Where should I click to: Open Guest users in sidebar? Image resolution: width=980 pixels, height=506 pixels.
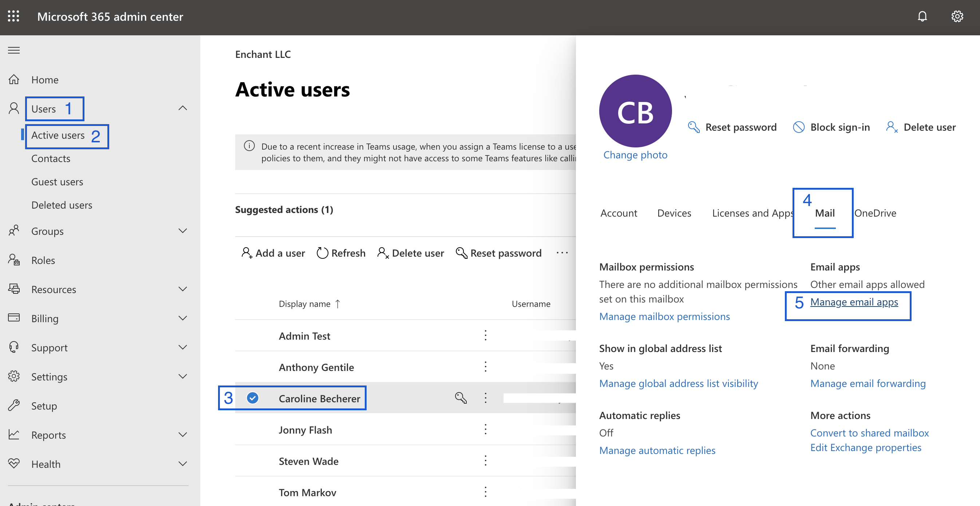(x=57, y=182)
